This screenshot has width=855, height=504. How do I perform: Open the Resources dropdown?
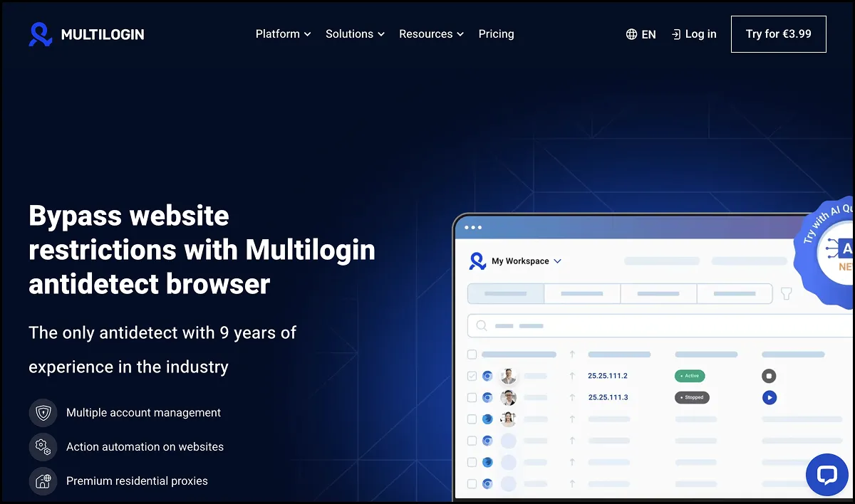431,33
